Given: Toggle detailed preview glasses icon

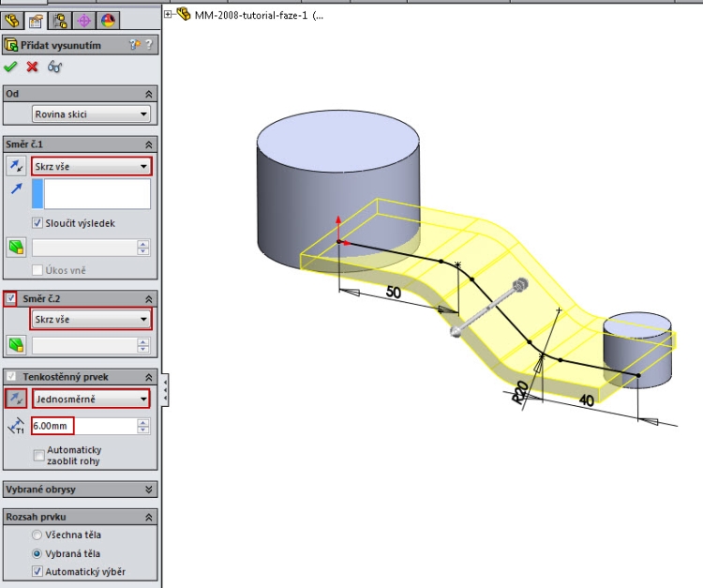Looking at the screenshot, I should [54, 67].
